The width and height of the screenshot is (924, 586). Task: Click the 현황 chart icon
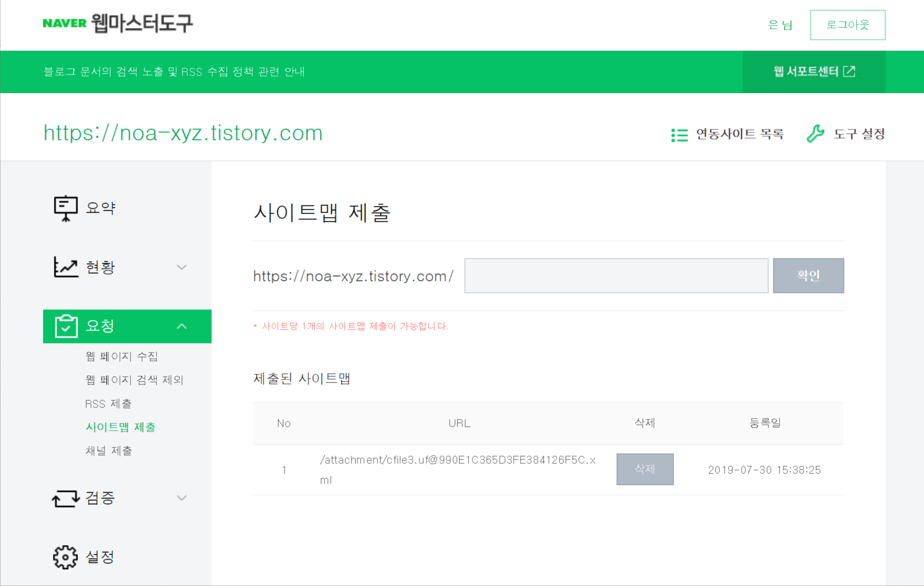65,267
